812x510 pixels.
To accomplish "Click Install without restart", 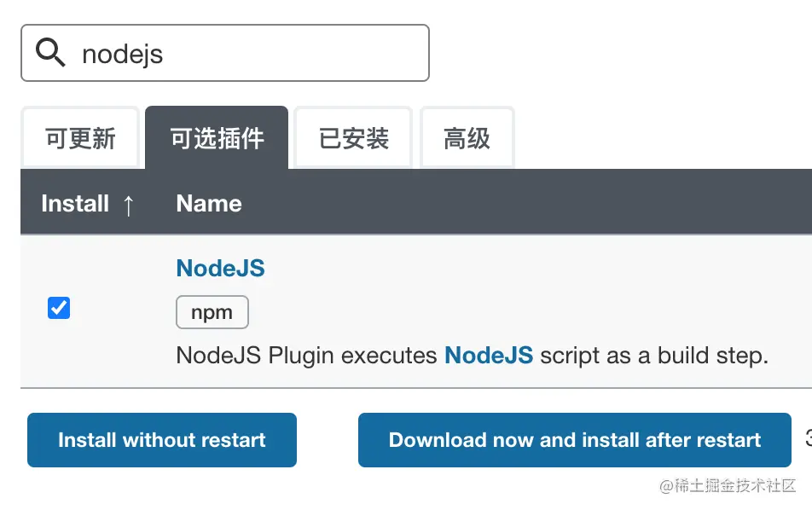I will coord(161,440).
